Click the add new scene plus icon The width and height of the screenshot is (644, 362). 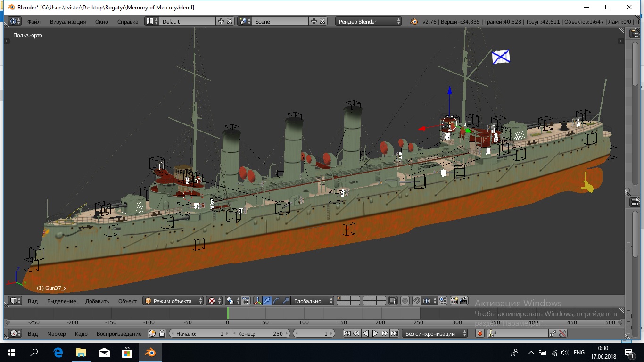[314, 21]
